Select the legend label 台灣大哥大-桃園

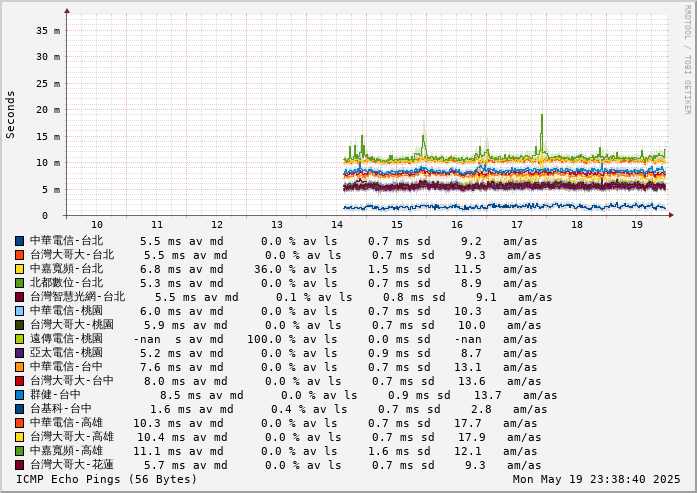(72, 325)
